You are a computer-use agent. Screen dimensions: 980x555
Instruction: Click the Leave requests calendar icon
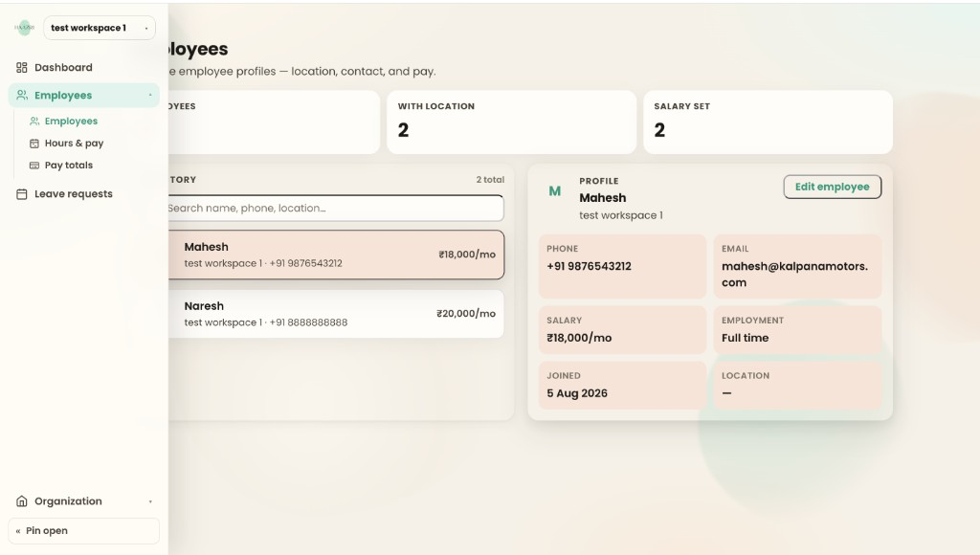[x=21, y=193]
